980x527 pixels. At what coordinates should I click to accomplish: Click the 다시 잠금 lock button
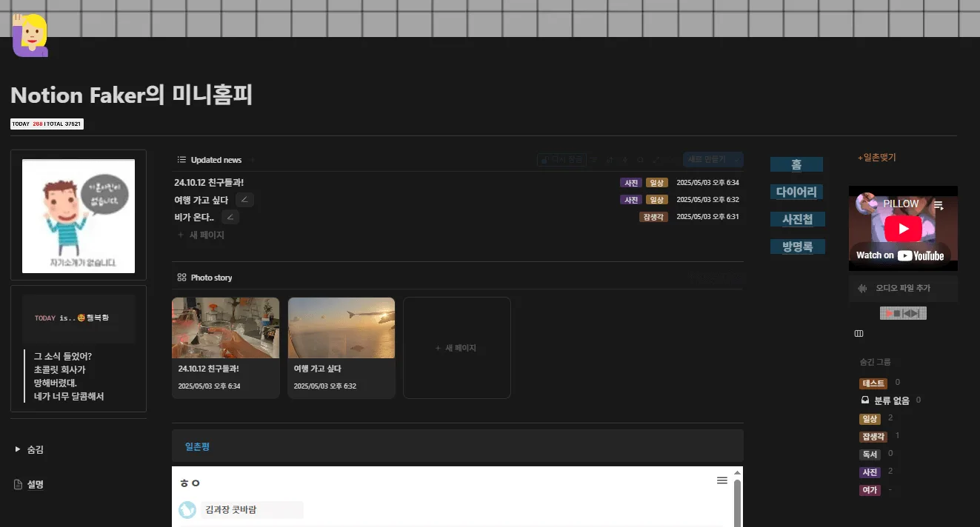click(x=561, y=160)
